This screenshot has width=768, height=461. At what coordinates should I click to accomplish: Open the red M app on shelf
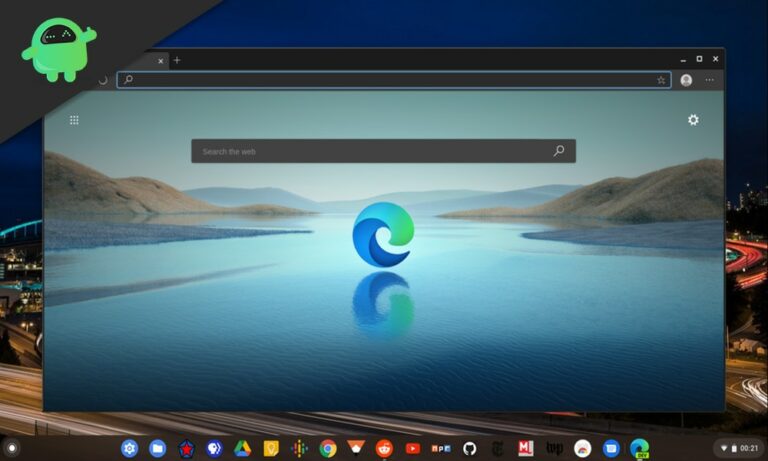[526, 448]
